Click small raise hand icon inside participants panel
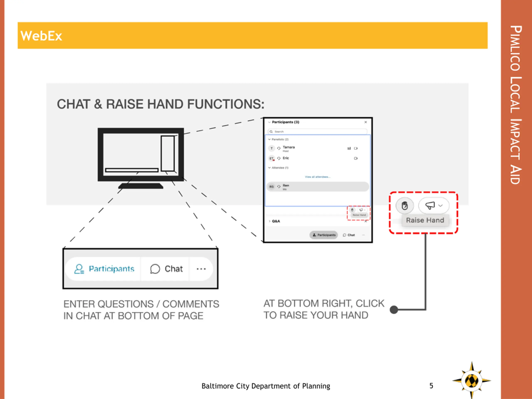The image size is (532, 399). (352, 210)
